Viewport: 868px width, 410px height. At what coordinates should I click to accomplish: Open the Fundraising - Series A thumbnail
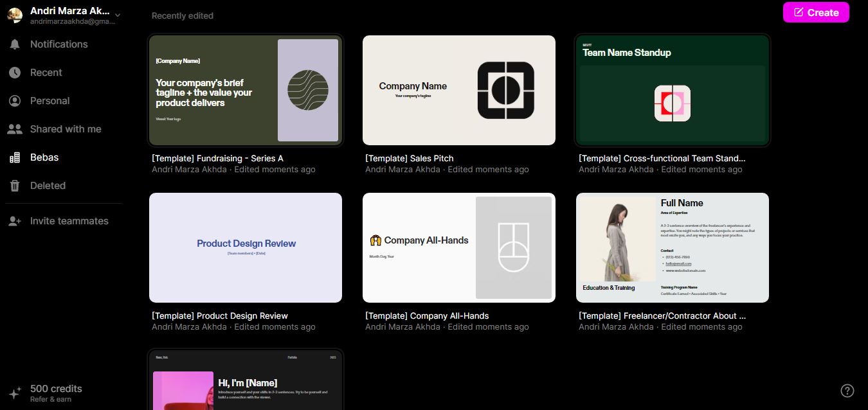pyautogui.click(x=246, y=90)
